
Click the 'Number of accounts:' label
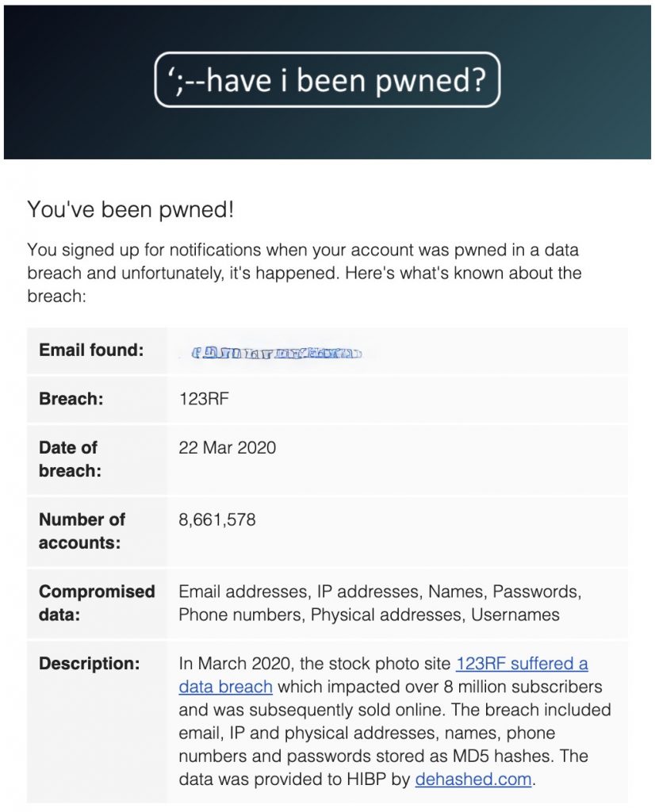click(82, 530)
